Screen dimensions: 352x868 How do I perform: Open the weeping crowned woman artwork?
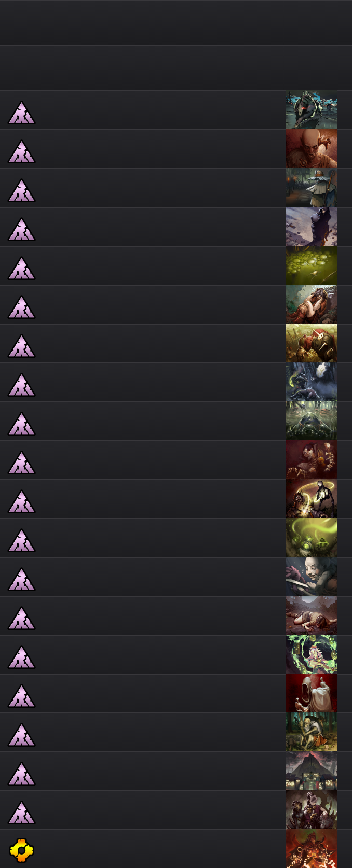[x=312, y=304]
